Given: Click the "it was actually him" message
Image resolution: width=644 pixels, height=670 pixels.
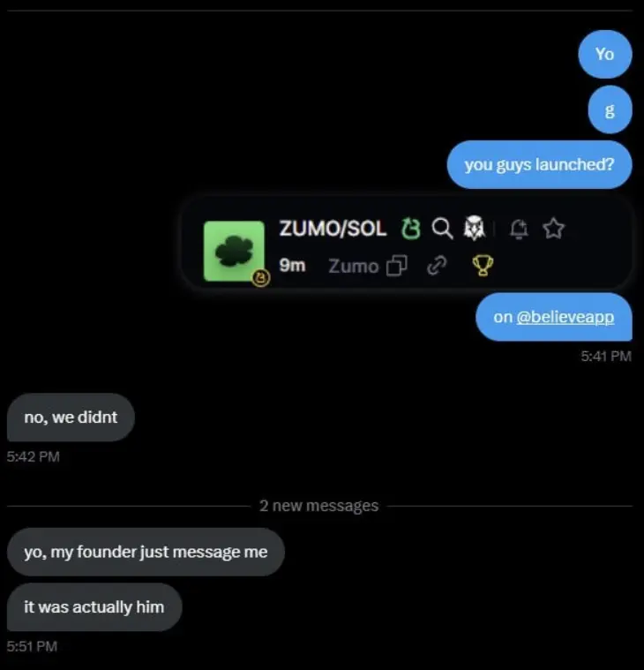Looking at the screenshot, I should (x=94, y=606).
